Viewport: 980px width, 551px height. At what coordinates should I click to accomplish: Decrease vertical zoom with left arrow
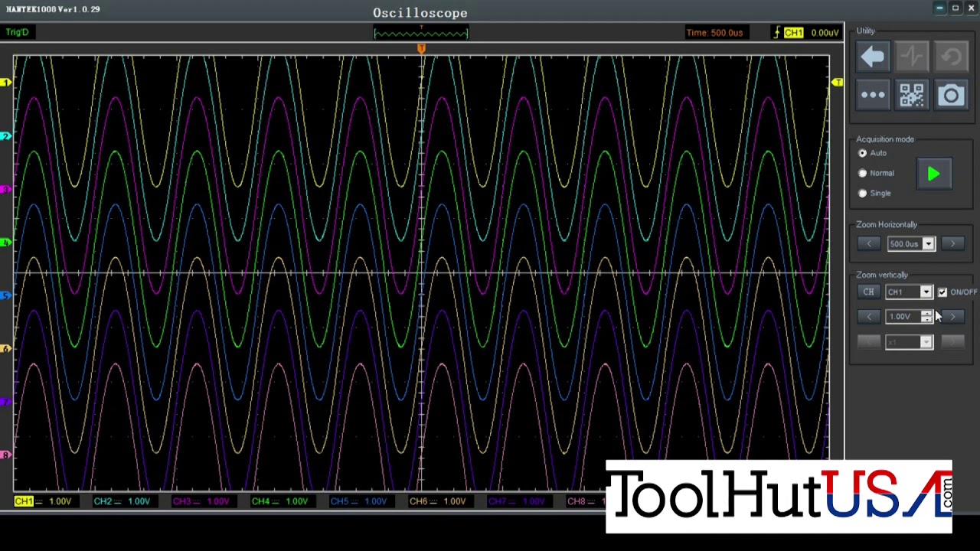tap(868, 316)
